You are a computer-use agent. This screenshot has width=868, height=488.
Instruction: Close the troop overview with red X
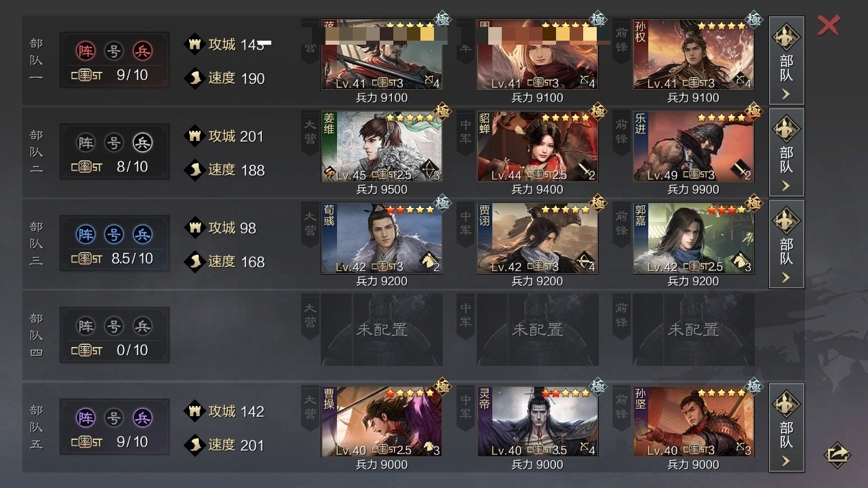coord(829,26)
